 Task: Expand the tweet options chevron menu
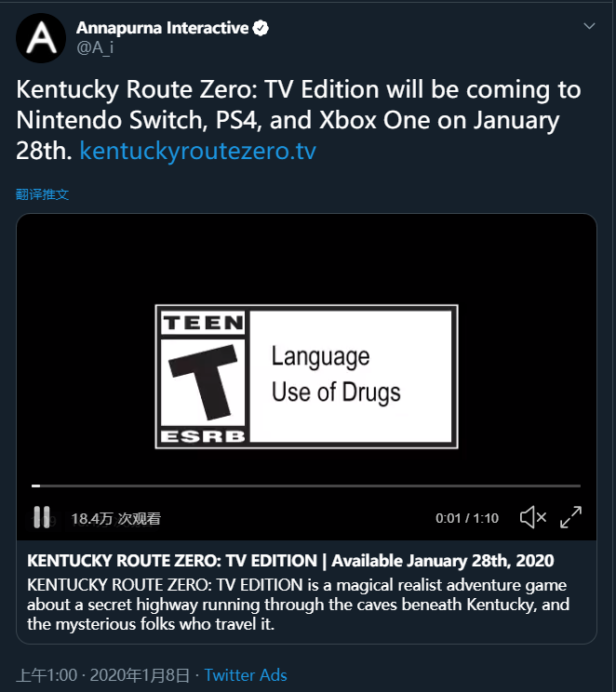(589, 26)
